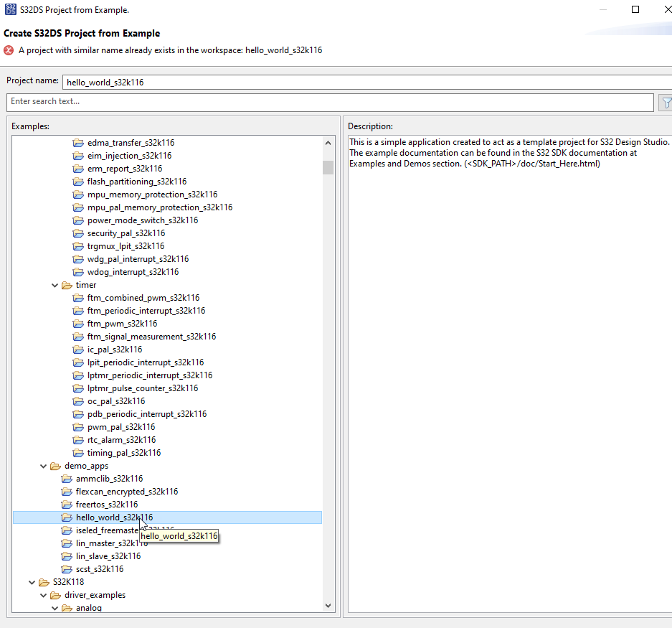672x628 pixels.
Task: Collapse the S32K118 branch
Action: pos(32,581)
